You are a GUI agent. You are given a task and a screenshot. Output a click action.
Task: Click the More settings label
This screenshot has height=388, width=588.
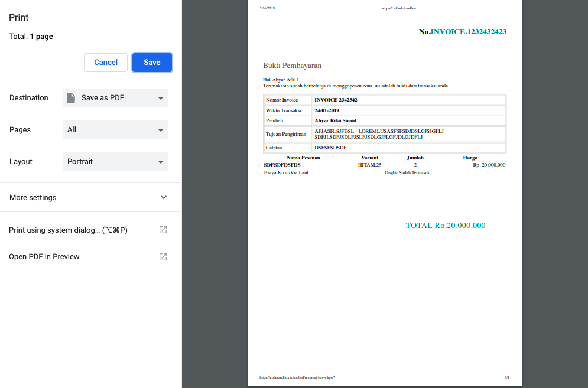(33, 198)
